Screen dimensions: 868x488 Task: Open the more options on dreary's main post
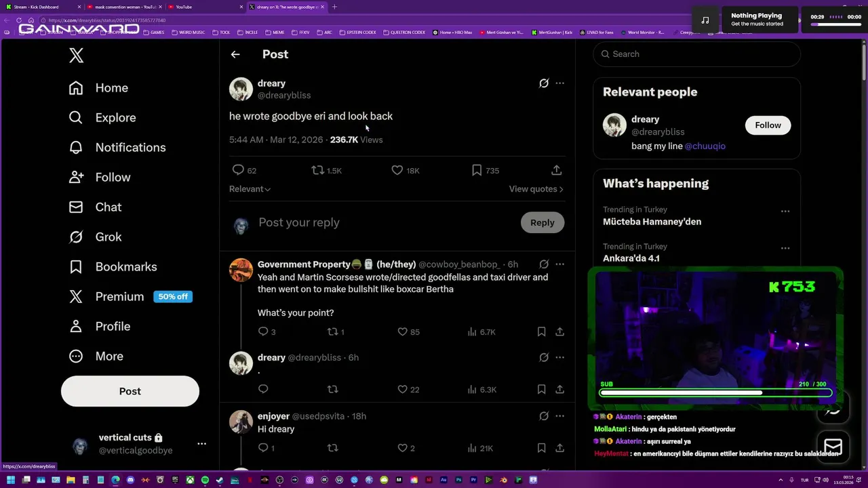click(x=559, y=83)
